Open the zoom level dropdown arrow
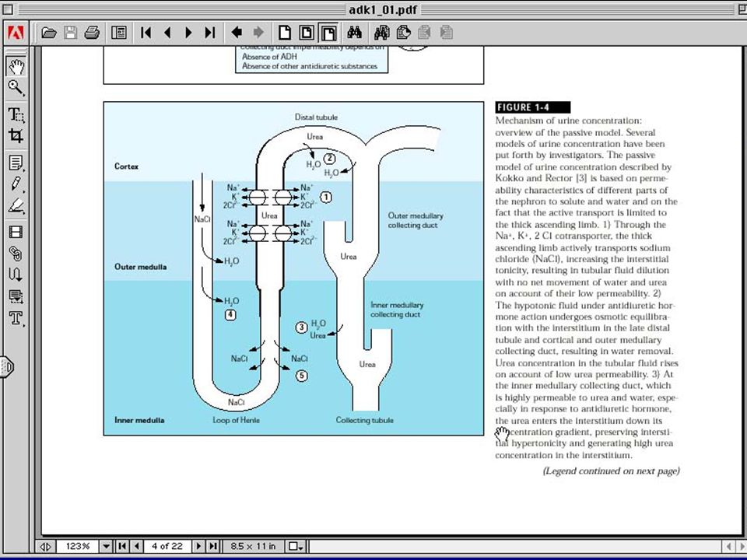This screenshot has height=560, width=747. (x=107, y=546)
